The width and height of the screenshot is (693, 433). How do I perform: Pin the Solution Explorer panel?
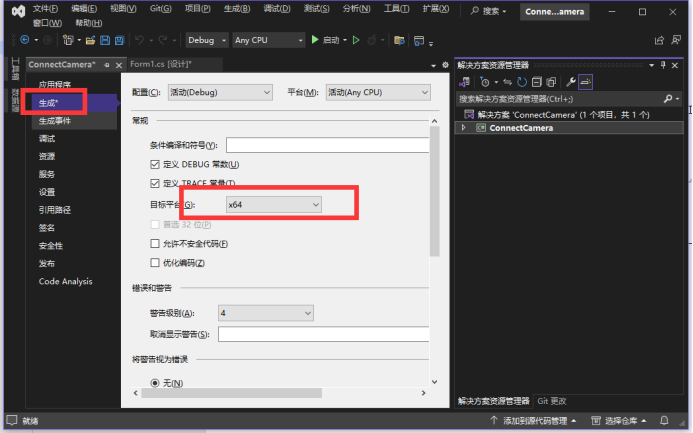[x=663, y=65]
